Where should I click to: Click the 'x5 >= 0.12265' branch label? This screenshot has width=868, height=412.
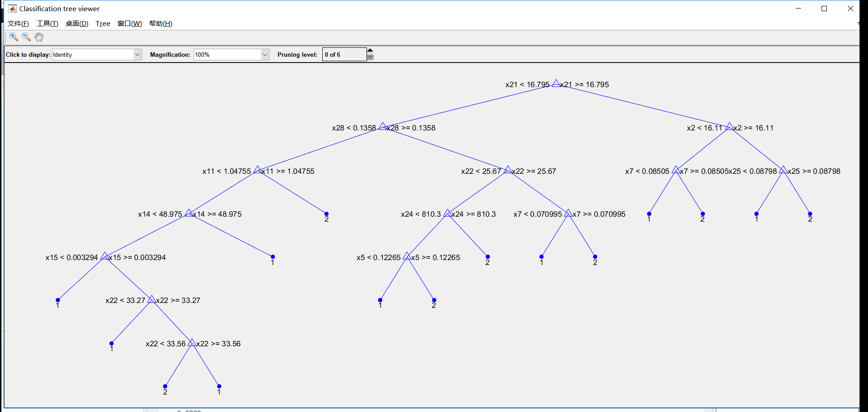(x=436, y=257)
